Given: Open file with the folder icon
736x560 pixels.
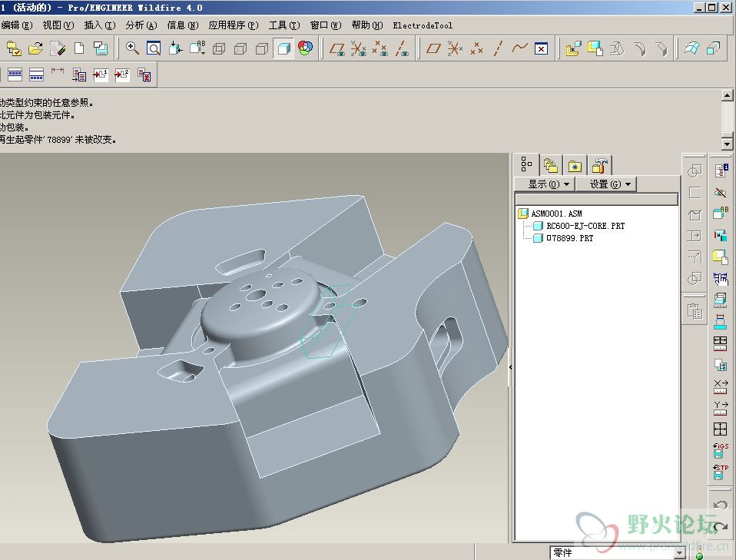Looking at the screenshot, I should pyautogui.click(x=35, y=48).
